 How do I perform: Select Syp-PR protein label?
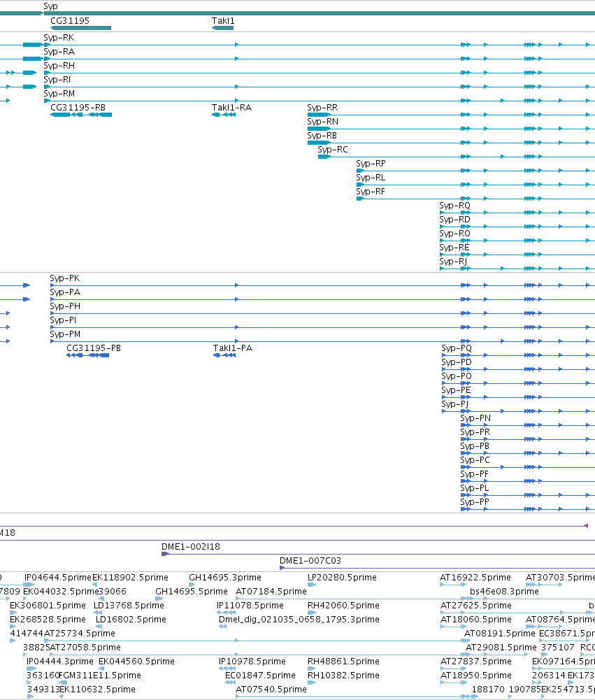click(x=475, y=432)
